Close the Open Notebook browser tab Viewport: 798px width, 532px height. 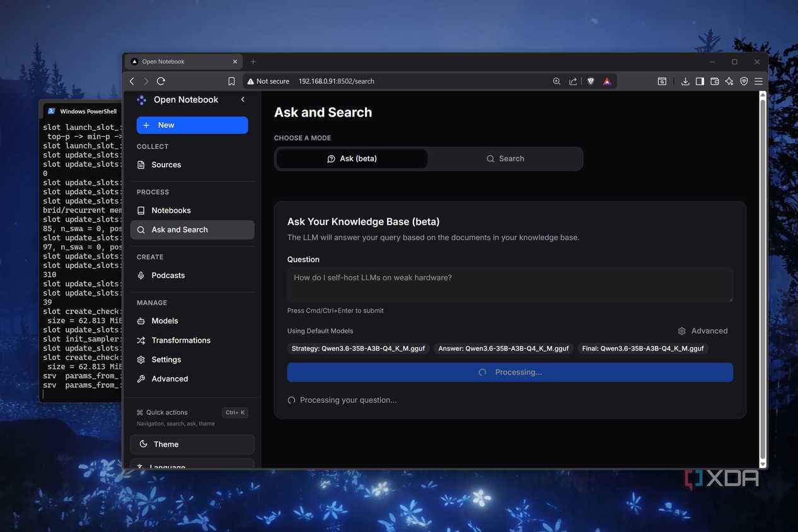tap(235, 62)
